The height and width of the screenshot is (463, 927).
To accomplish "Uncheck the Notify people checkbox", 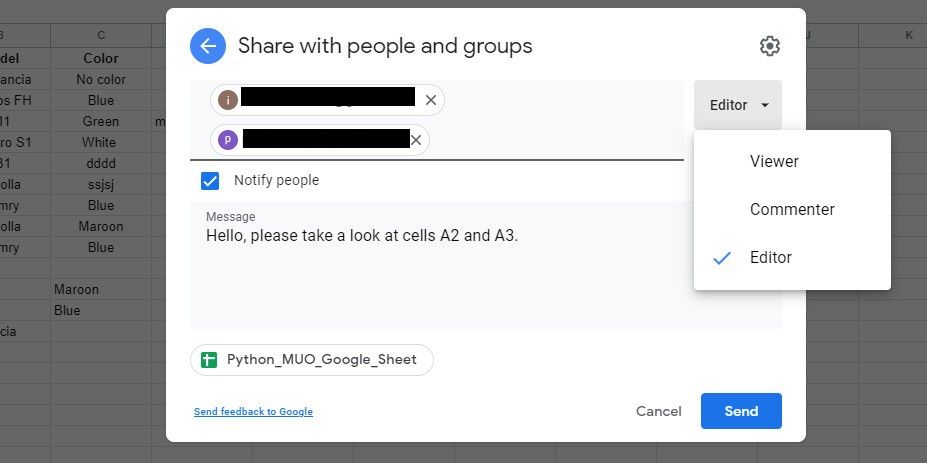I will 210,181.
